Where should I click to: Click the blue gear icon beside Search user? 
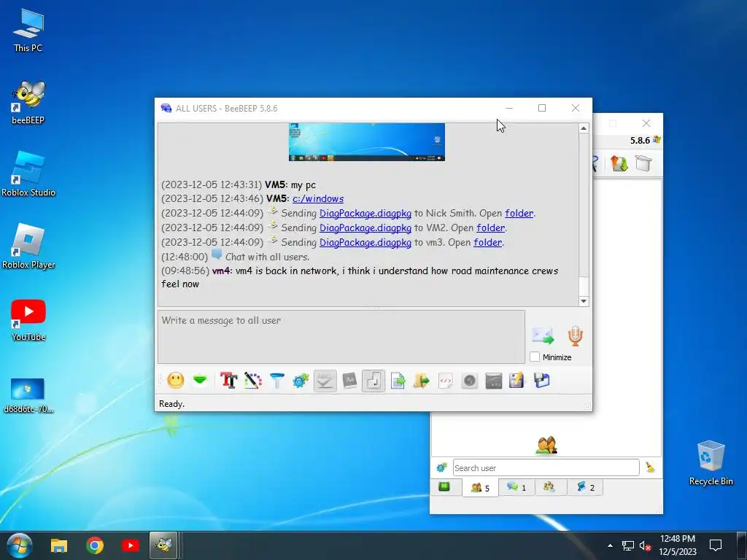[441, 467]
